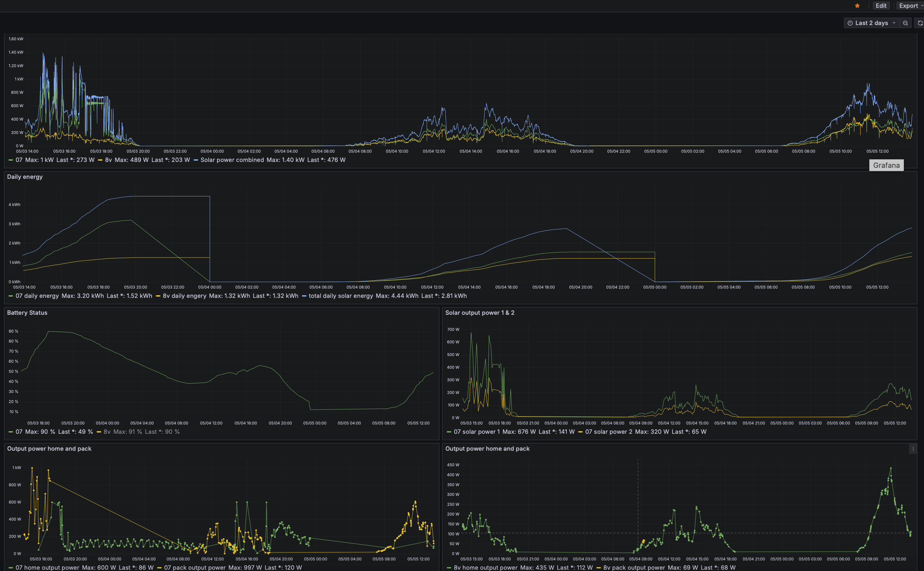Toggle the Solar power combined legend series
Screen dimensions: 924x571
(232, 160)
